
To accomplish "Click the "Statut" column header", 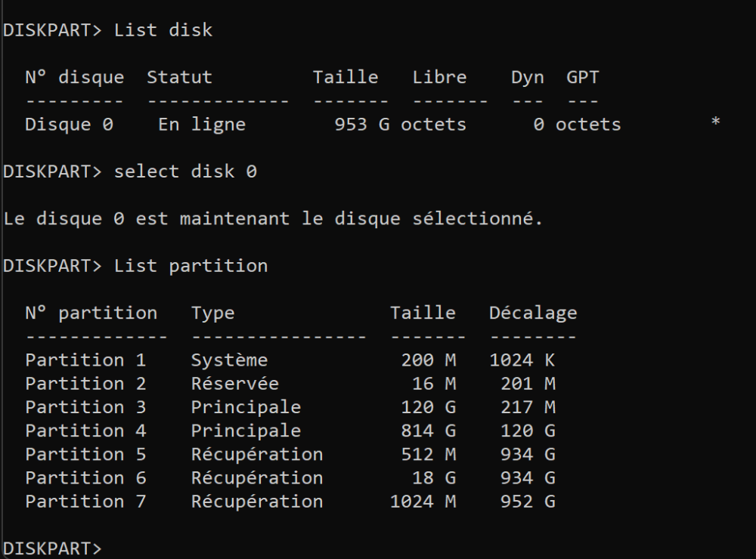I will pyautogui.click(x=179, y=77).
